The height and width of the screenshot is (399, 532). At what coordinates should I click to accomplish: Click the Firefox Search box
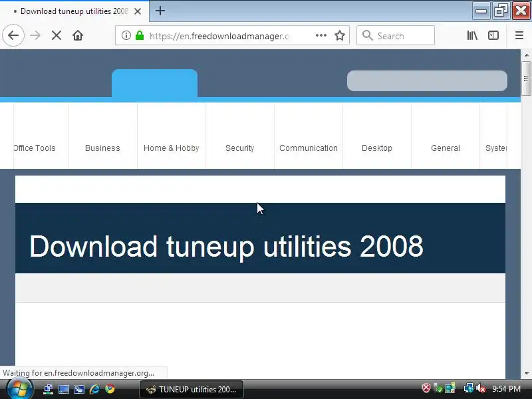[x=396, y=35]
